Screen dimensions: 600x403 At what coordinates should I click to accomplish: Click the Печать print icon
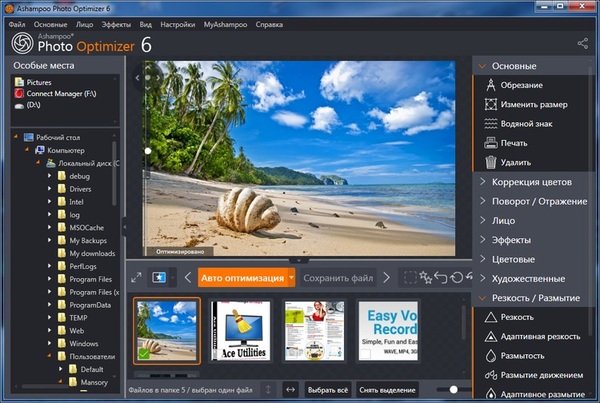490,143
